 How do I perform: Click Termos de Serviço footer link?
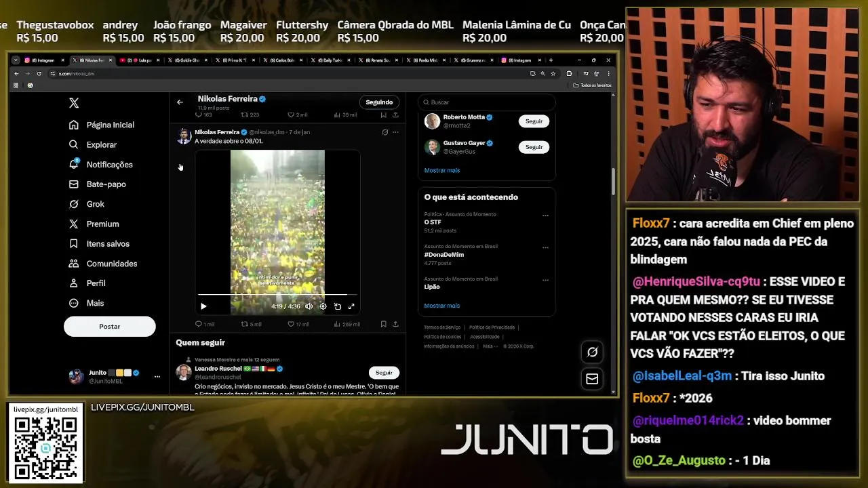[x=442, y=327]
